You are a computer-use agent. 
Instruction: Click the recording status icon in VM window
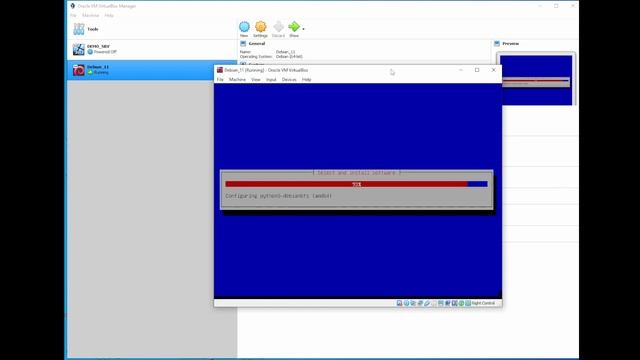pyautogui.click(x=447, y=303)
